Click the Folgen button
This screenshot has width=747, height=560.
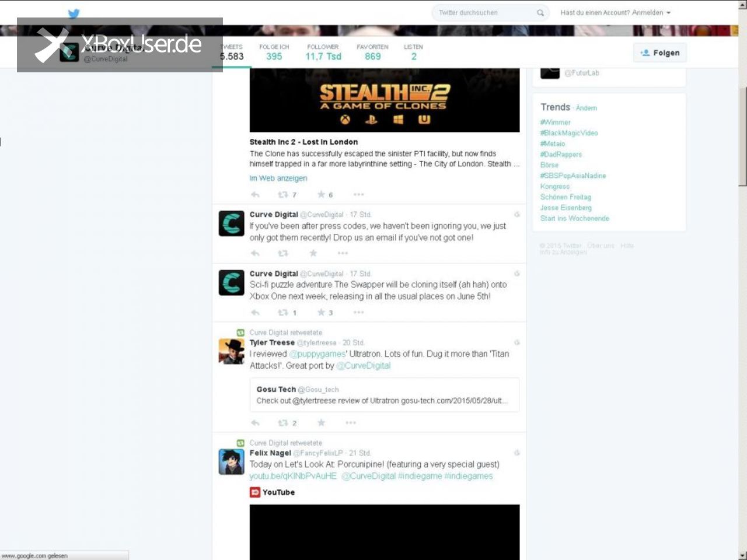click(660, 53)
